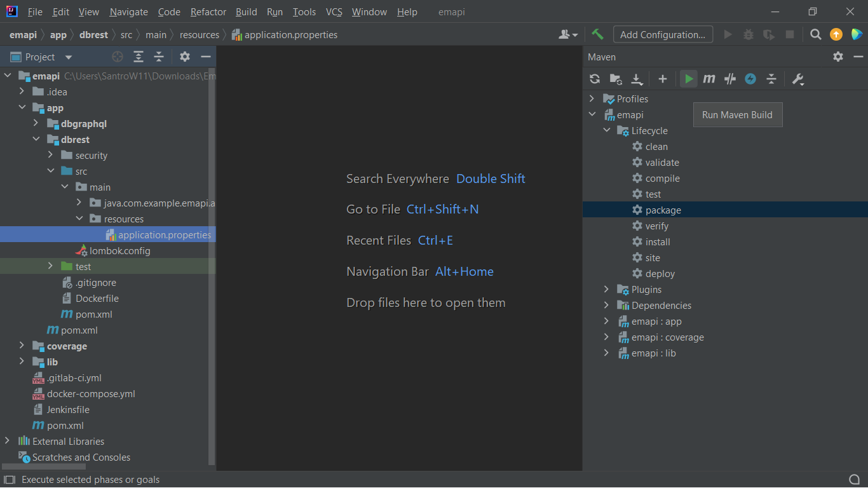Reload All Maven Projects
Viewport: 868px width, 488px height.
coord(595,79)
